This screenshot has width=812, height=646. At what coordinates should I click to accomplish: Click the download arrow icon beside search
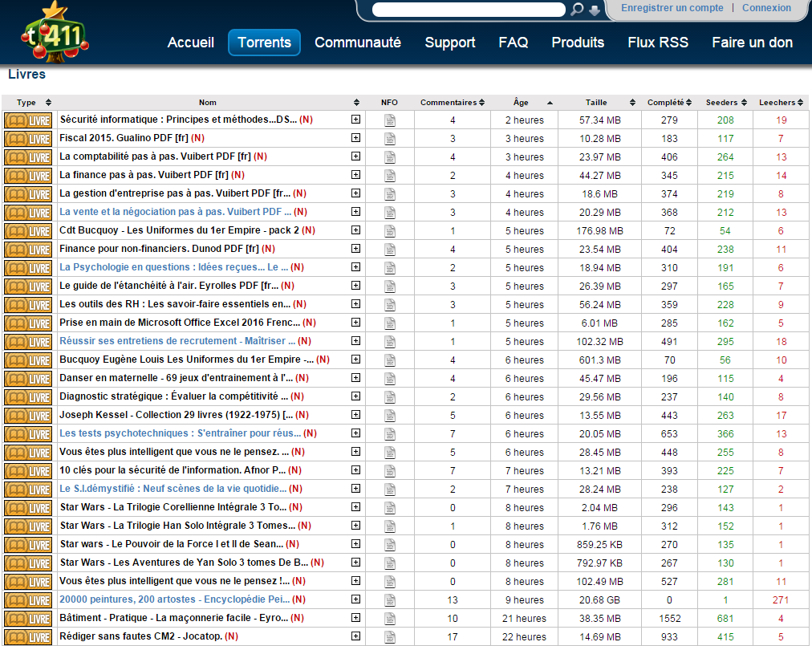[x=595, y=10]
